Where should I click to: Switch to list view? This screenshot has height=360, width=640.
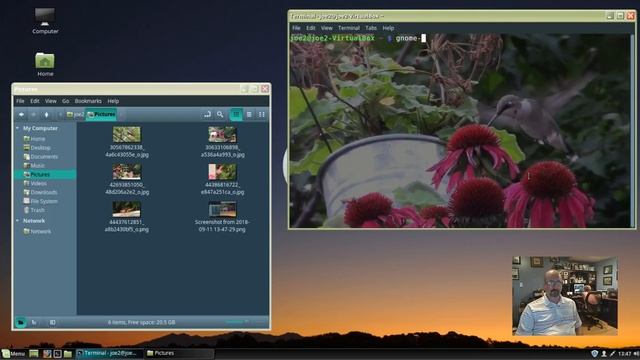(249, 115)
